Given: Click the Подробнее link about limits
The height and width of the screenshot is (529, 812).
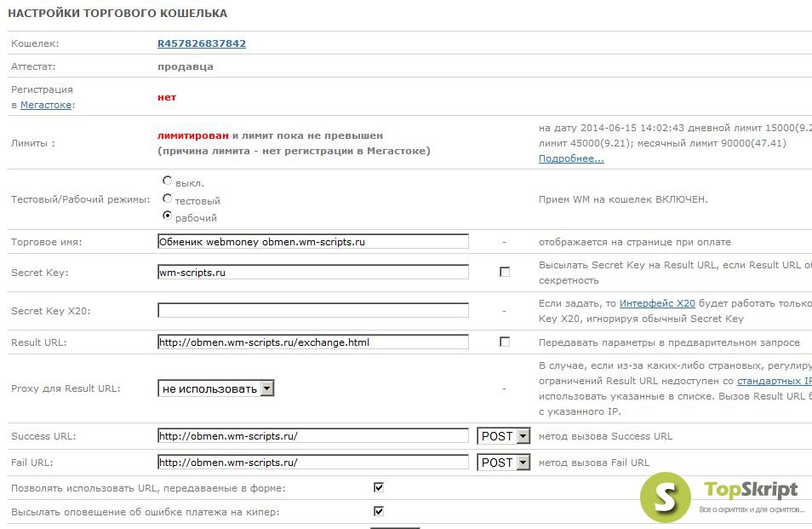Looking at the screenshot, I should [571, 158].
